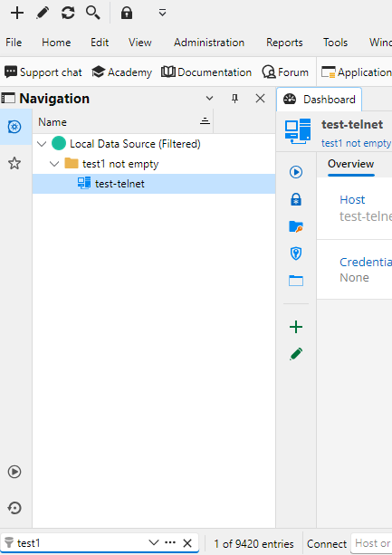Open search with magnifier icon
Image resolution: width=392 pixels, height=555 pixels.
coord(93,13)
